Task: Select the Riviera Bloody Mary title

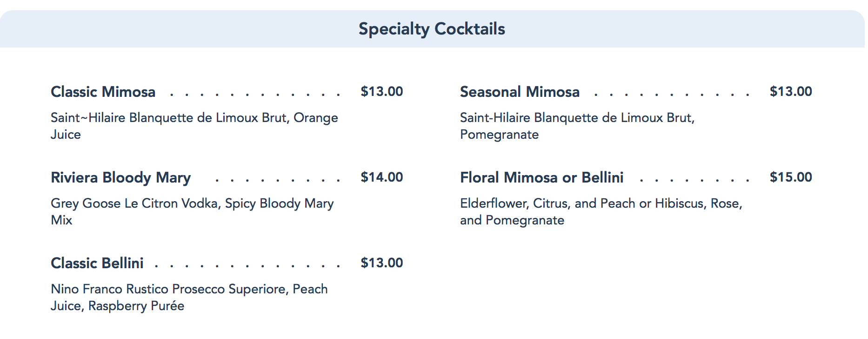Action: click(120, 177)
